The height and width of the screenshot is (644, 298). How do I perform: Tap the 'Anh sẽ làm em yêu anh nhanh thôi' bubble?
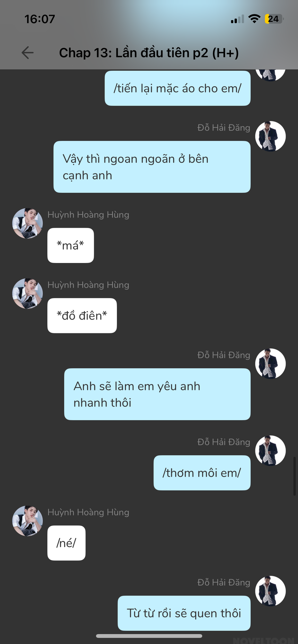[157, 394]
